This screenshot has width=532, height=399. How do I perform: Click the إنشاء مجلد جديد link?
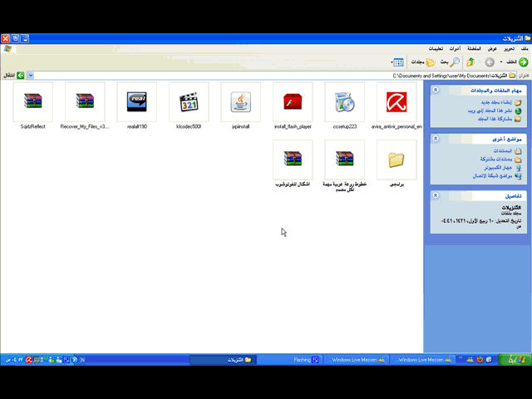[496, 102]
